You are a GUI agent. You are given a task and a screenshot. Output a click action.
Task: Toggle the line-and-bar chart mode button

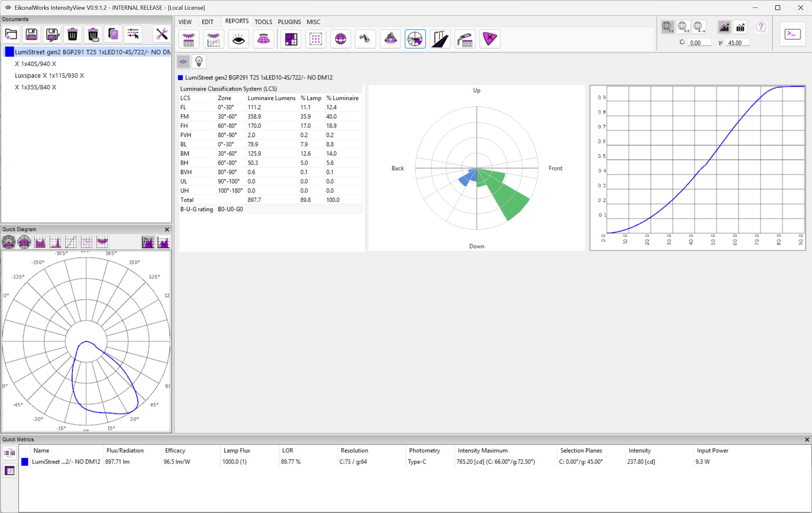point(724,27)
